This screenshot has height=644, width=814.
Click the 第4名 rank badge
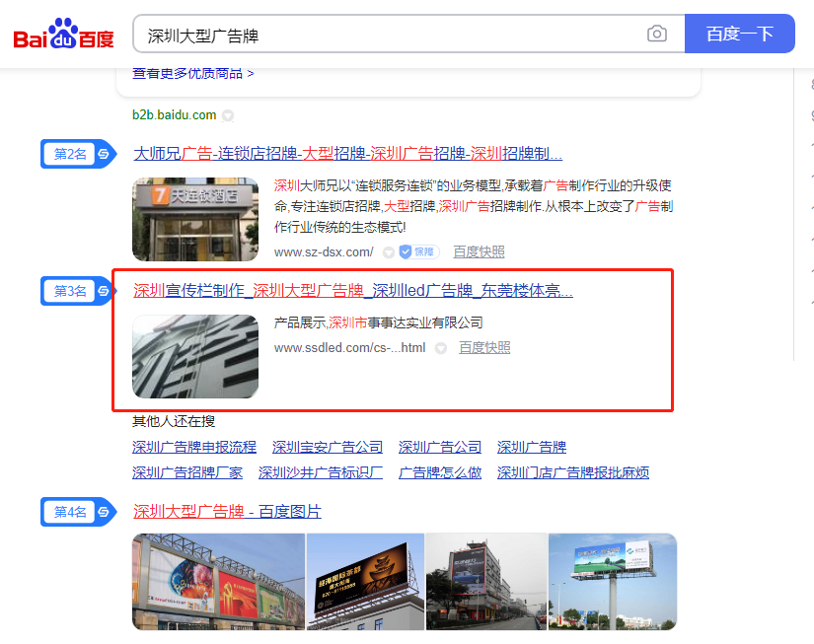pyautogui.click(x=78, y=512)
